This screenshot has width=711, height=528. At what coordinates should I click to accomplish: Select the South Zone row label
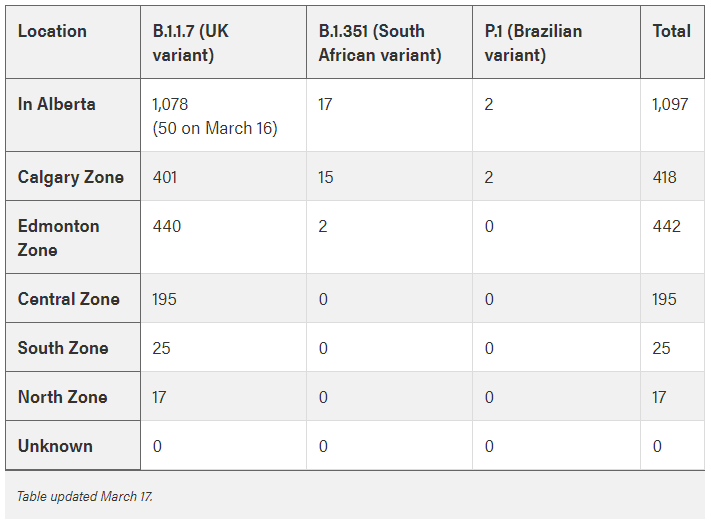[62, 348]
